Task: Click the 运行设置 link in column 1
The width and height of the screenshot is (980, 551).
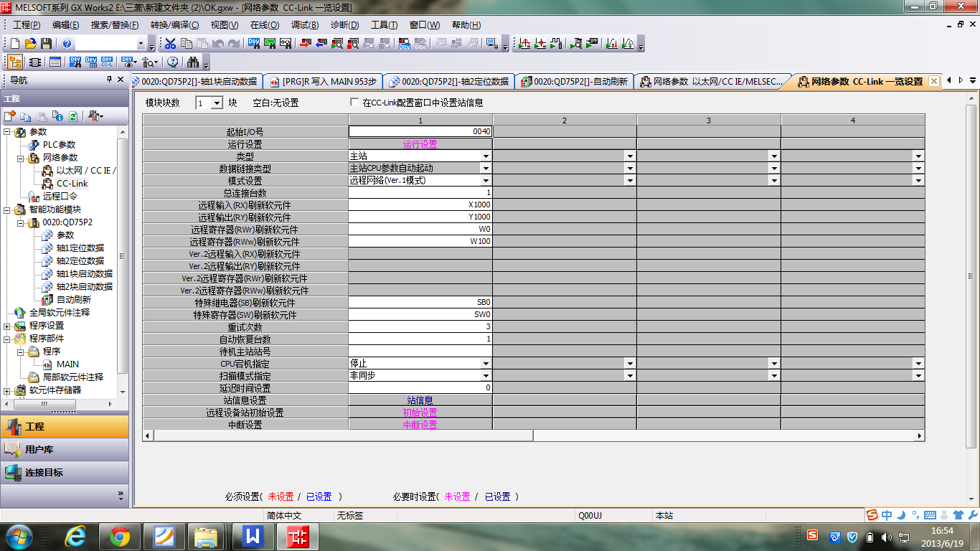Action: [x=420, y=144]
